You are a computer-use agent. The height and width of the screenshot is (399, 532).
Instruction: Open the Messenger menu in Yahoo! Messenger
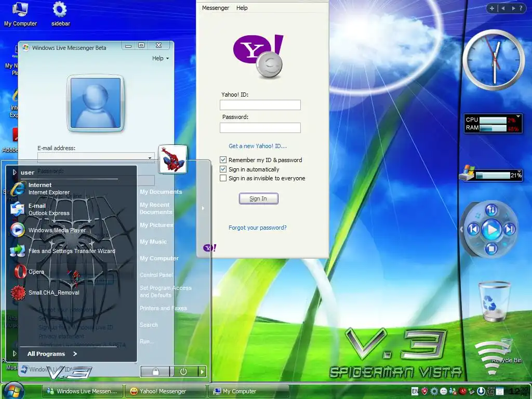pyautogui.click(x=216, y=8)
